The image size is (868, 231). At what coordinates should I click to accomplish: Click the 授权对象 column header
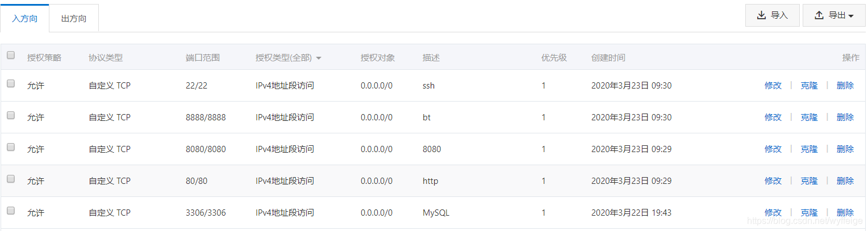click(378, 58)
